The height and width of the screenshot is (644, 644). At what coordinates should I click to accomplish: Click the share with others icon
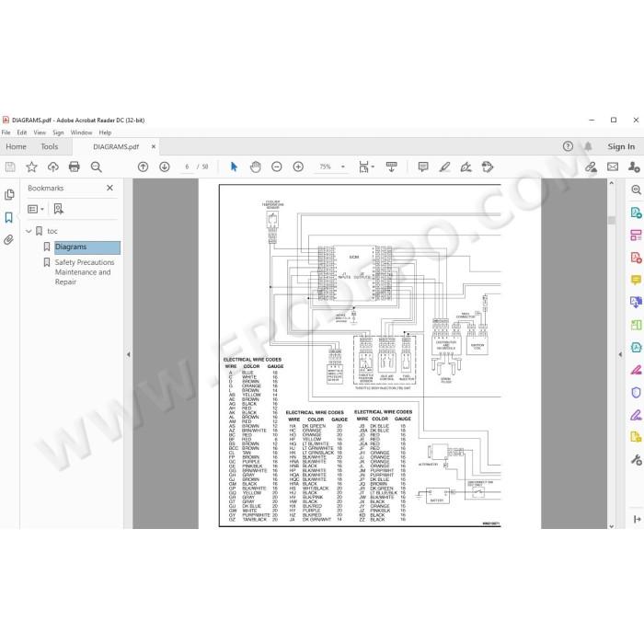pyautogui.click(x=634, y=167)
